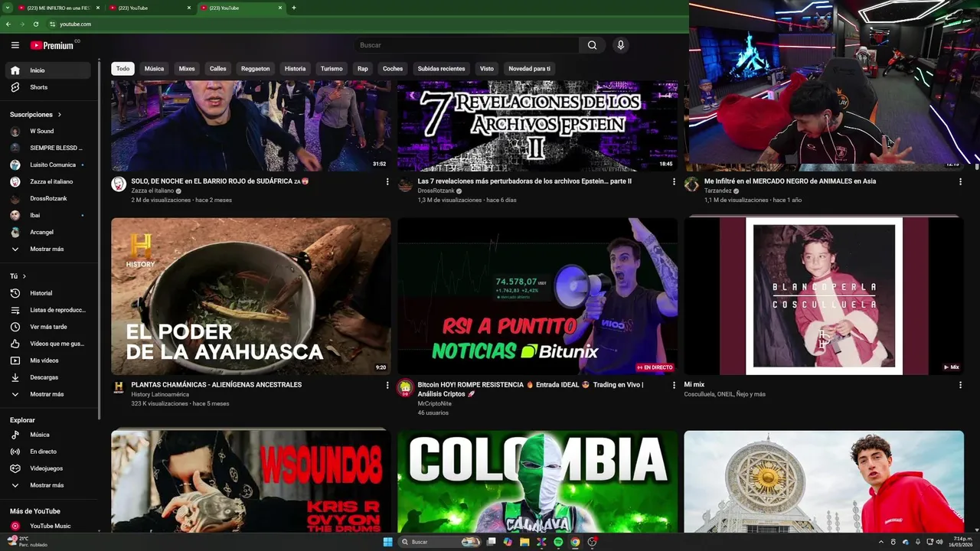Select the Subidas recientes filter chip

pyautogui.click(x=441, y=69)
